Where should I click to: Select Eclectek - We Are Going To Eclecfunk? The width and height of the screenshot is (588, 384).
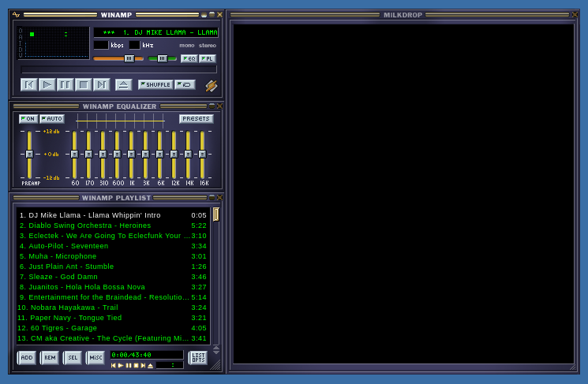[x=113, y=236]
